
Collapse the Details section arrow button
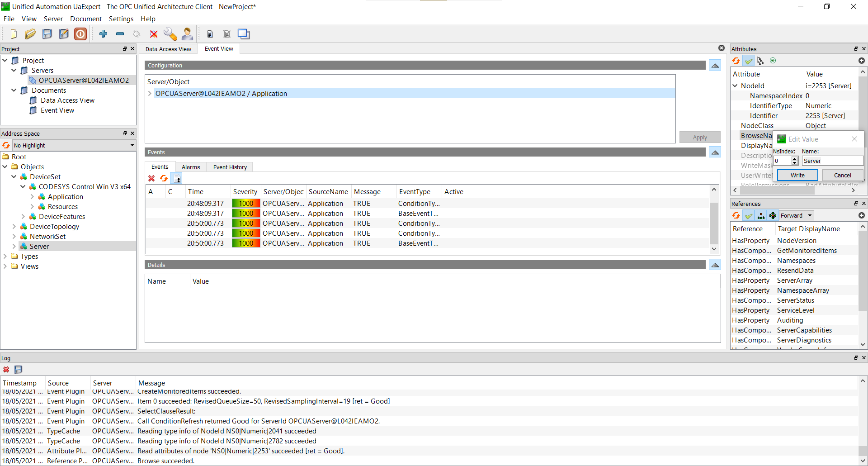coord(715,265)
